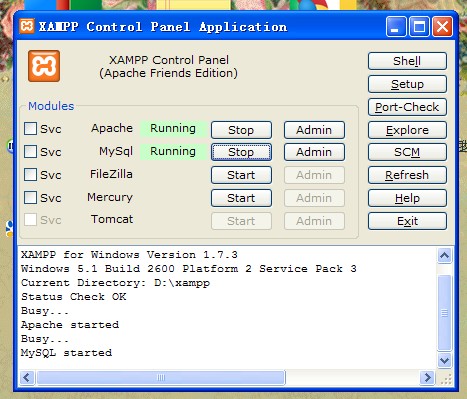467x399 pixels.
Task: Open Help
Action: (x=407, y=198)
